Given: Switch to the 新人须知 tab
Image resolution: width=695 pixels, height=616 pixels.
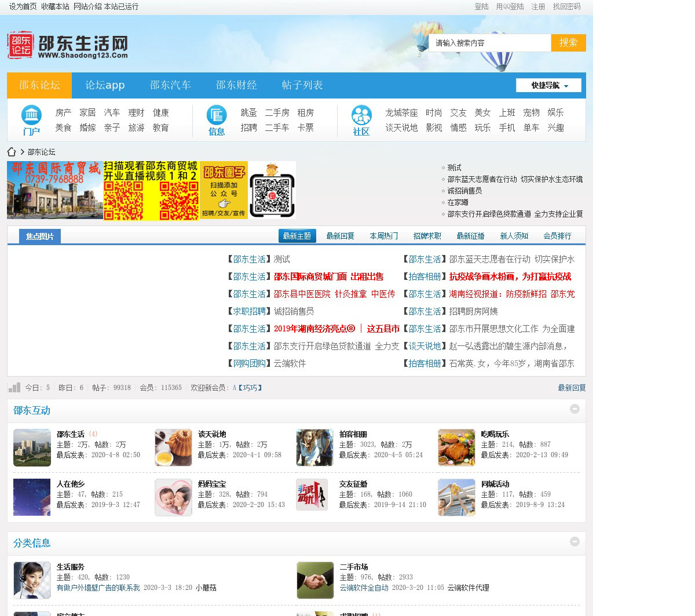Looking at the screenshot, I should tap(514, 236).
